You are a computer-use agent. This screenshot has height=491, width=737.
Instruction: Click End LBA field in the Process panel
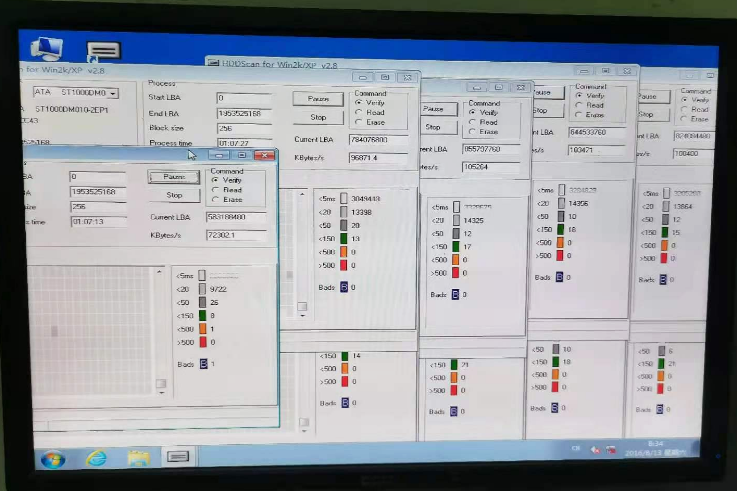pyautogui.click(x=244, y=113)
